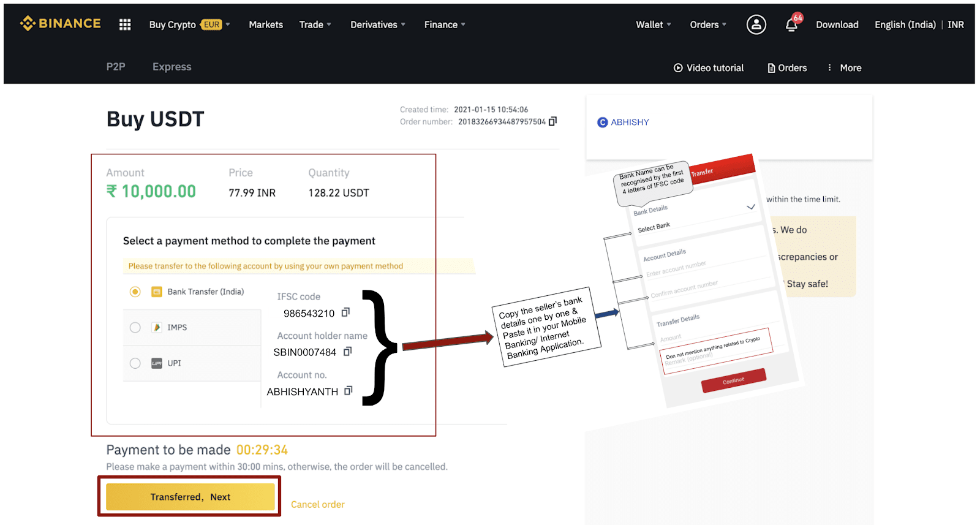Click the price 77.99 INR
Viewport: 980px width, 525px height.
click(252, 193)
